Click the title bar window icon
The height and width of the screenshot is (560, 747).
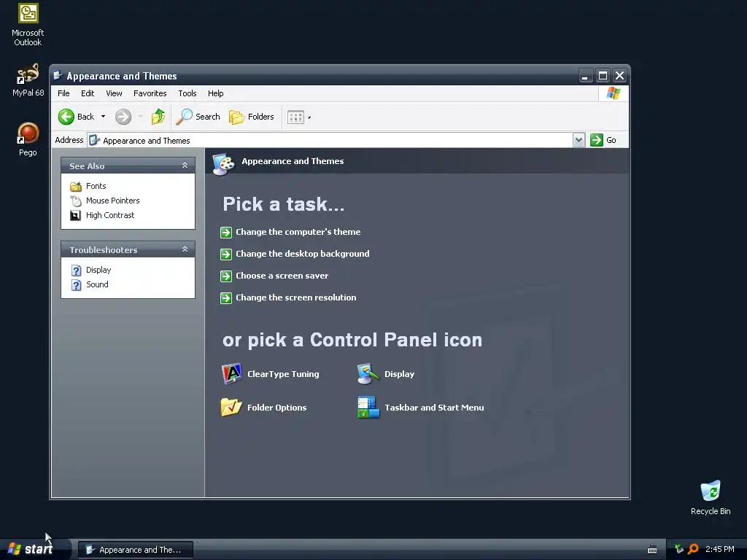(x=58, y=76)
